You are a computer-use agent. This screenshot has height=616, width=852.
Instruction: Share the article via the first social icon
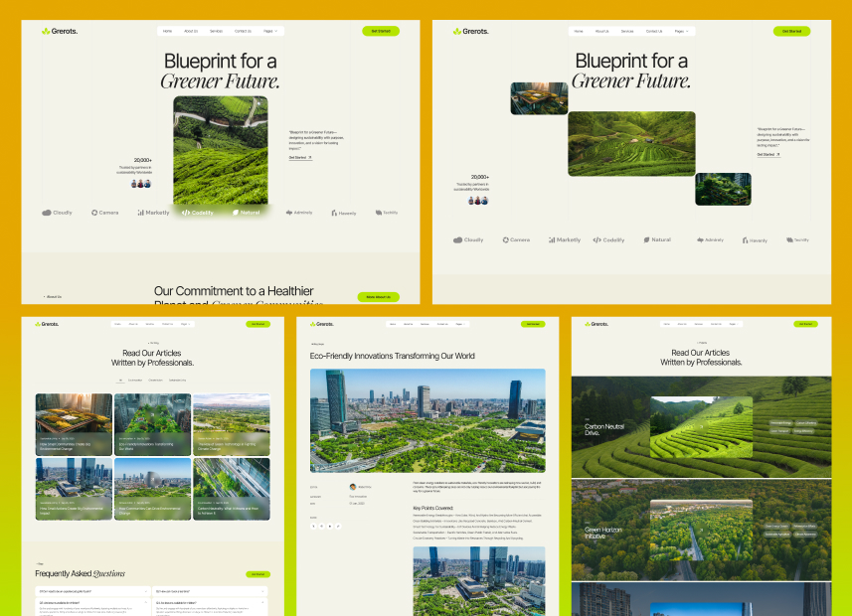click(313, 526)
